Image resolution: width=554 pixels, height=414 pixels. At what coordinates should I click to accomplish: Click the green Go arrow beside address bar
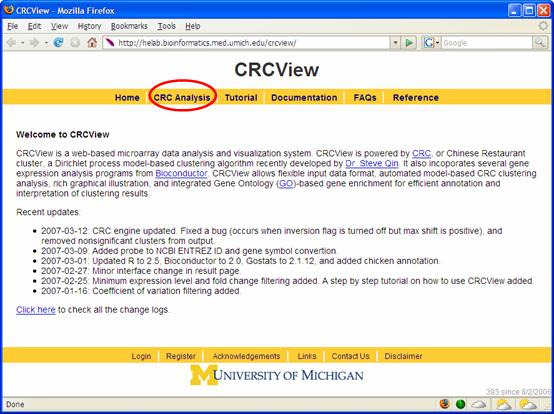409,43
